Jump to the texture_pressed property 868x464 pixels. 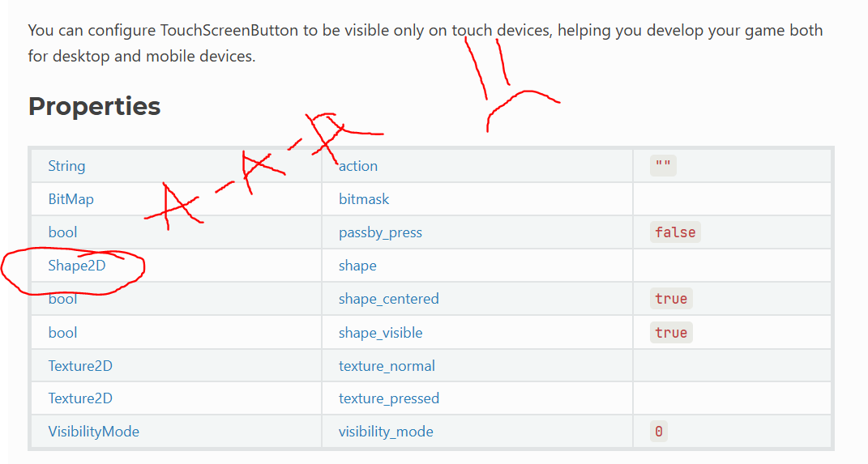pyautogui.click(x=388, y=398)
